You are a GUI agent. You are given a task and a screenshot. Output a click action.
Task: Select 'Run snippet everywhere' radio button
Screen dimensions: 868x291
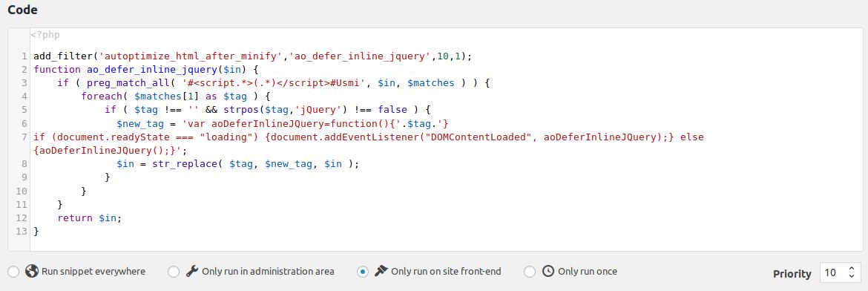(x=13, y=272)
